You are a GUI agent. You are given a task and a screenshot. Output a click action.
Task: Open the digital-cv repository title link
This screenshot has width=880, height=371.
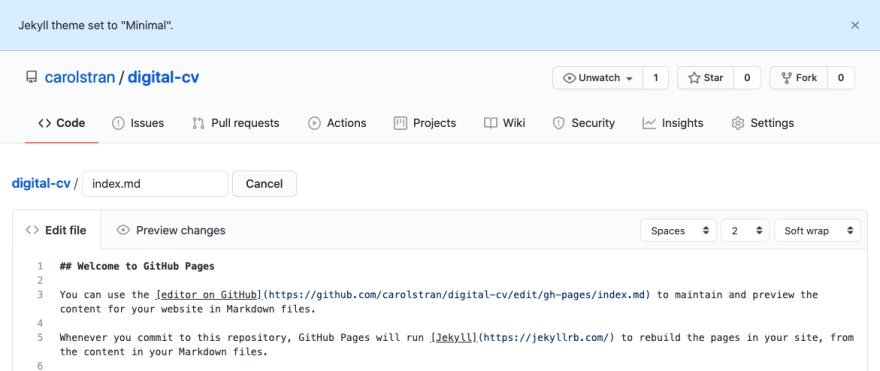(x=163, y=77)
